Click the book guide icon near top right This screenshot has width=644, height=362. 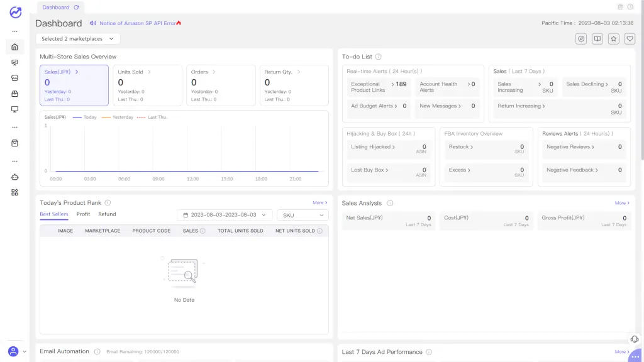596,38
